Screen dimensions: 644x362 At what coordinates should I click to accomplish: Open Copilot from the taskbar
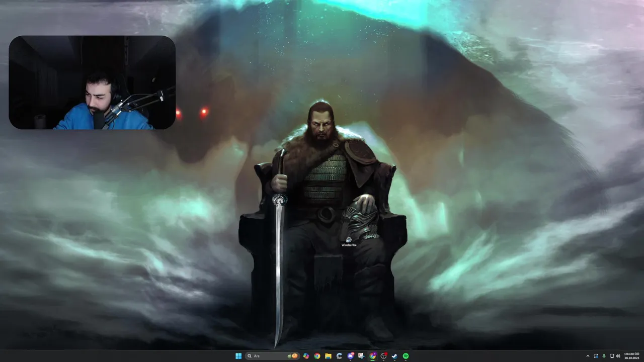click(x=306, y=356)
